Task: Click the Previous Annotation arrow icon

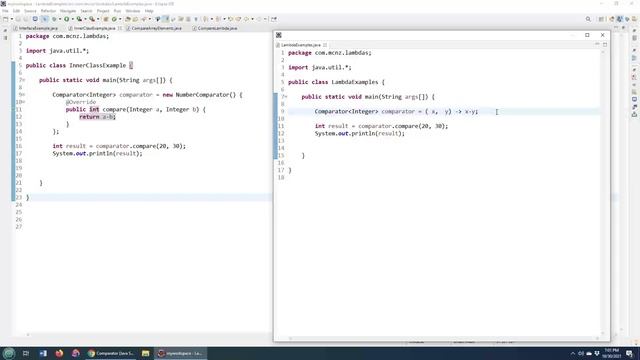Action: (218, 19)
